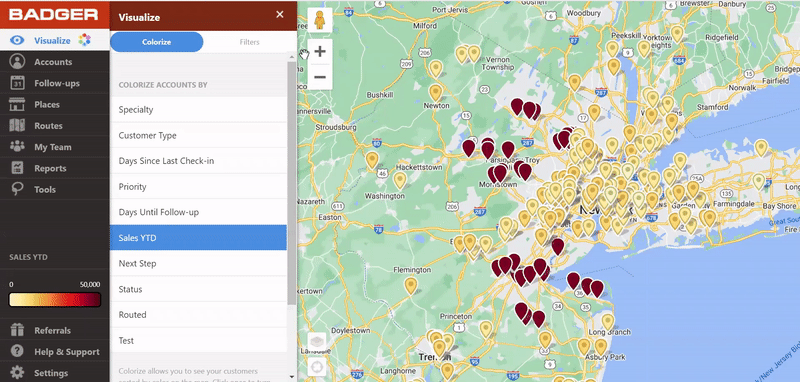Click the Visualize panel scrollbar

pos(292,184)
